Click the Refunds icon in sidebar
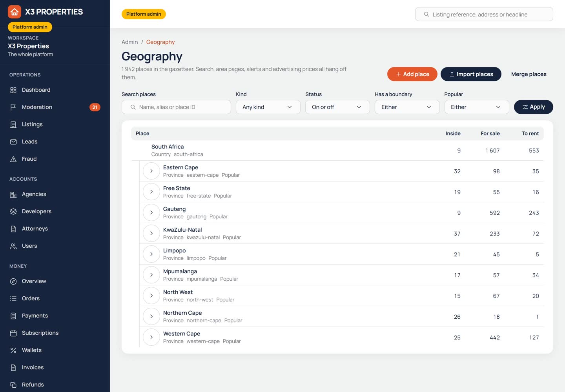565x392 pixels. [13, 385]
